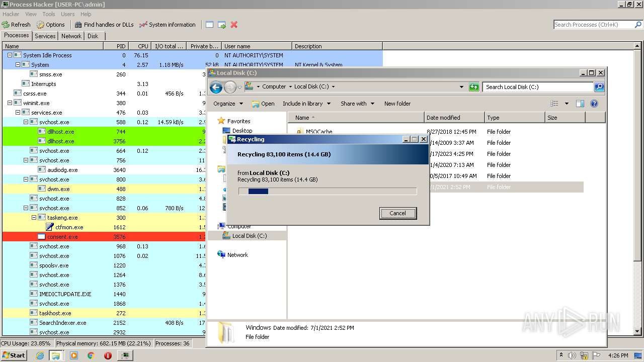Collapse the svchost.exe PID 588 node
Image resolution: width=644 pixels, height=362 pixels.
click(26, 122)
